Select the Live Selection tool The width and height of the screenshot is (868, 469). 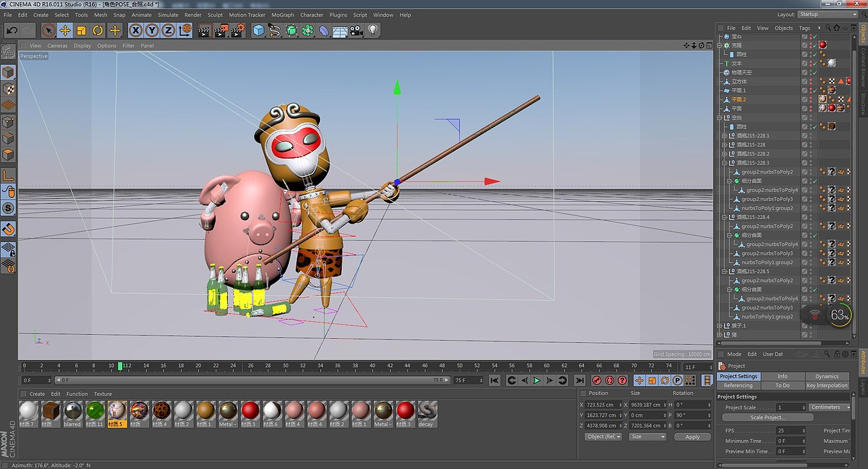pyautogui.click(x=48, y=30)
